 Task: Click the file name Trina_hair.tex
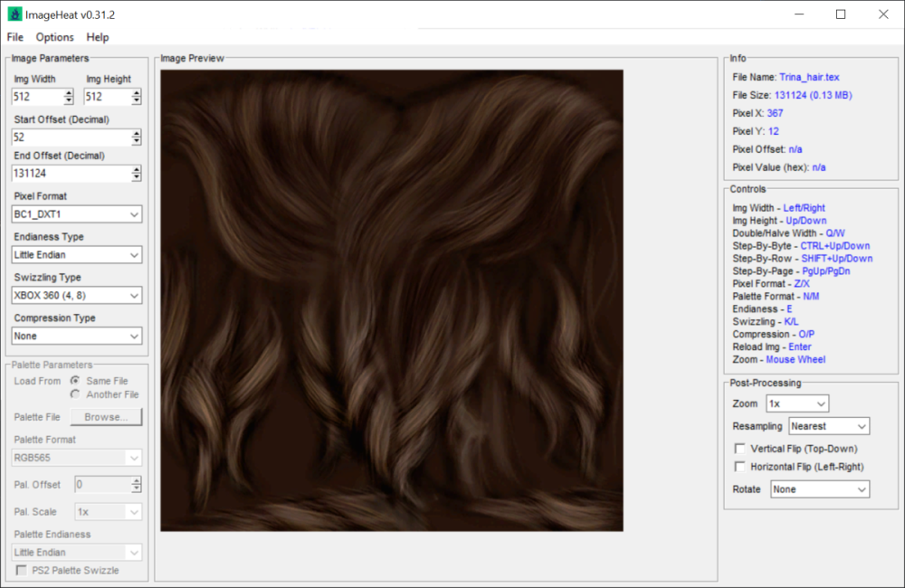click(x=809, y=77)
